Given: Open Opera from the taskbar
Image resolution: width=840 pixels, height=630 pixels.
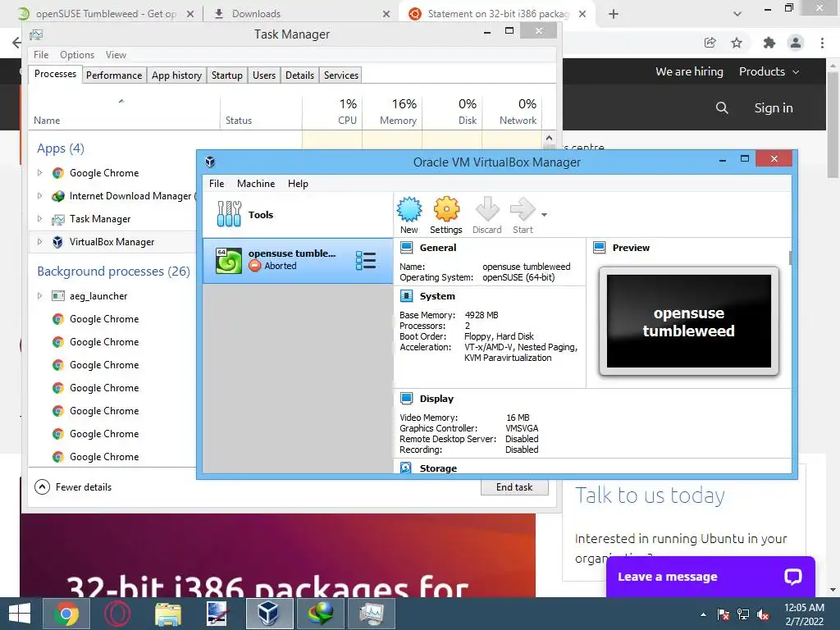Looking at the screenshot, I should tap(116, 614).
